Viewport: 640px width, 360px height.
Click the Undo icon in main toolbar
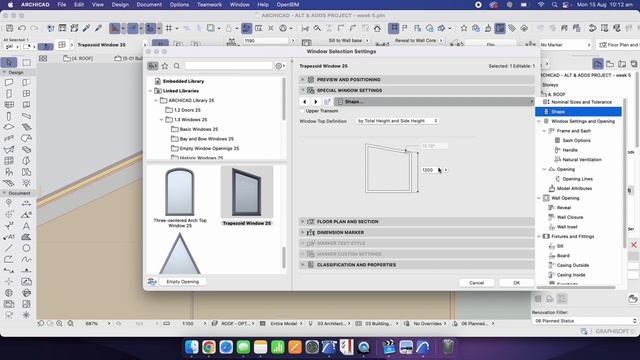(x=22, y=28)
